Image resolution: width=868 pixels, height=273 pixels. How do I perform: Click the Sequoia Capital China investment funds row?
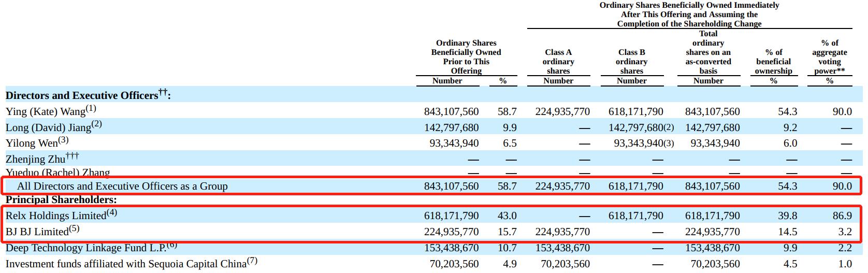point(126,264)
